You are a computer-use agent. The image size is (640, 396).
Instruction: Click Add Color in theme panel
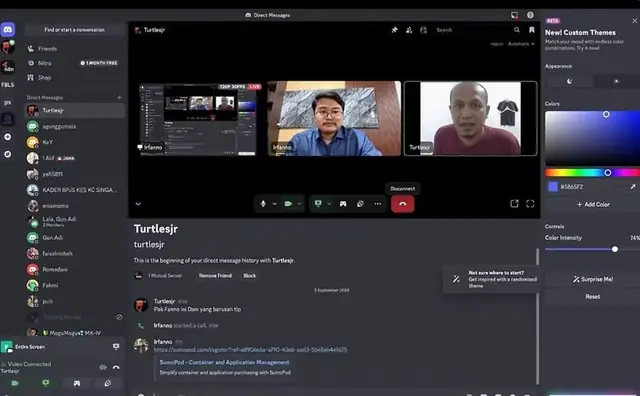point(593,204)
